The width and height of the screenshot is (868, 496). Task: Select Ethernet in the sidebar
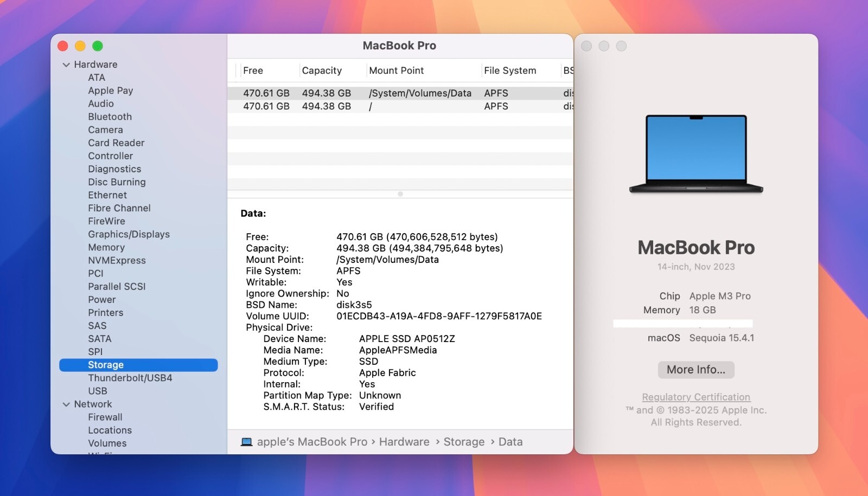point(107,195)
